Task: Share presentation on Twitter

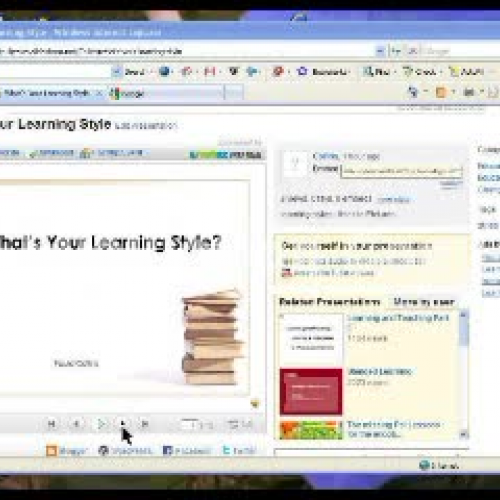Action: coord(239,451)
